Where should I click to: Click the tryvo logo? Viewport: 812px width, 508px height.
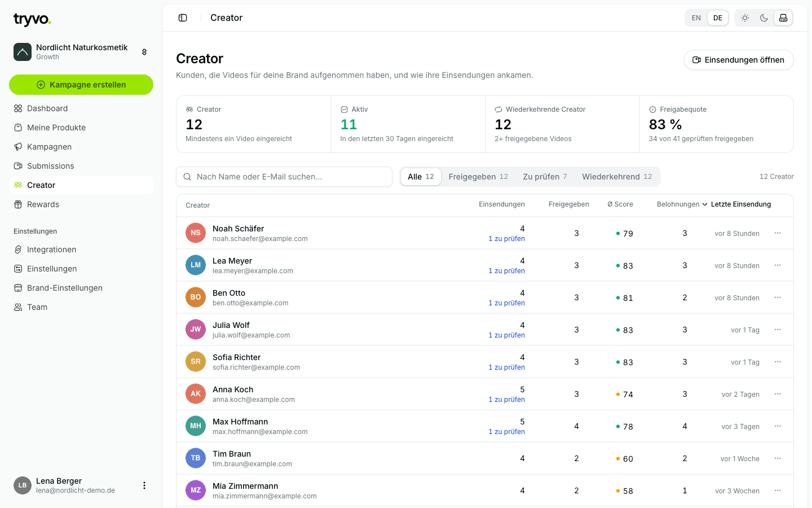pyautogui.click(x=32, y=20)
